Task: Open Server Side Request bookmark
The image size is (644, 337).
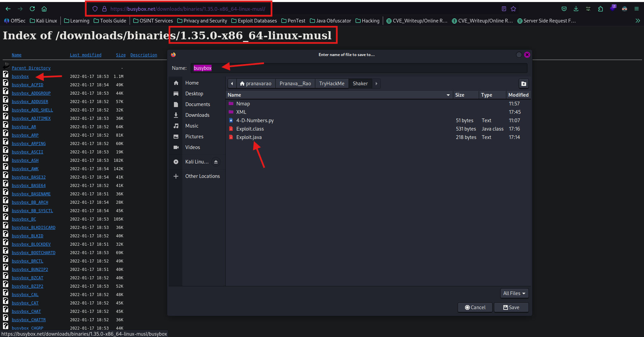Action: pos(547,21)
